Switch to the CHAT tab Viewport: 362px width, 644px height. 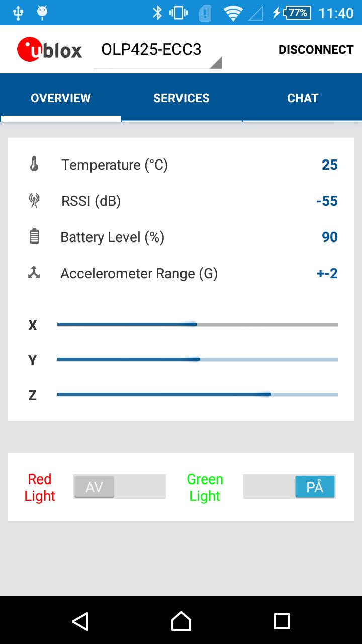pyautogui.click(x=303, y=98)
